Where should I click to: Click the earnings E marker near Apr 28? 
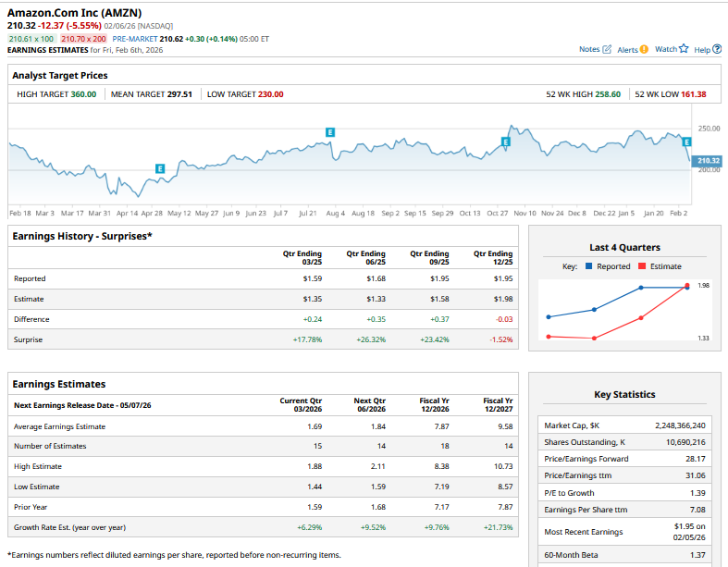point(160,168)
